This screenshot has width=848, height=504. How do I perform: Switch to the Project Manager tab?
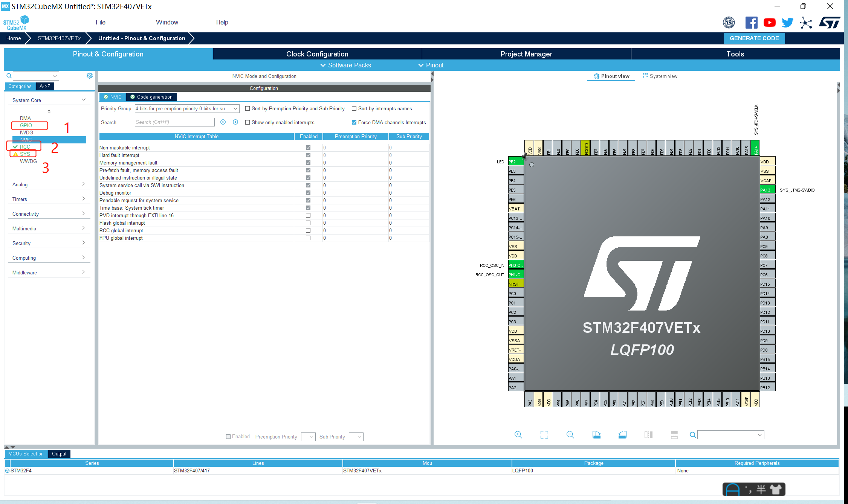526,54
